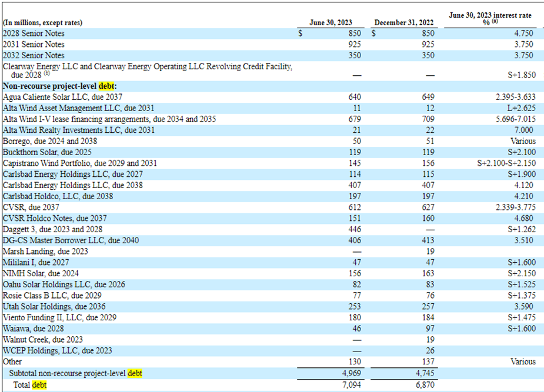544x392 pixels.
Task: Click the Waiawa December 2022 value 97
Action: coord(429,329)
